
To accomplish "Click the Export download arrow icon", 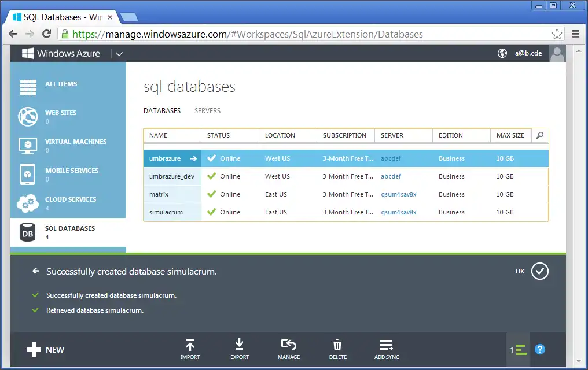I will click(239, 344).
